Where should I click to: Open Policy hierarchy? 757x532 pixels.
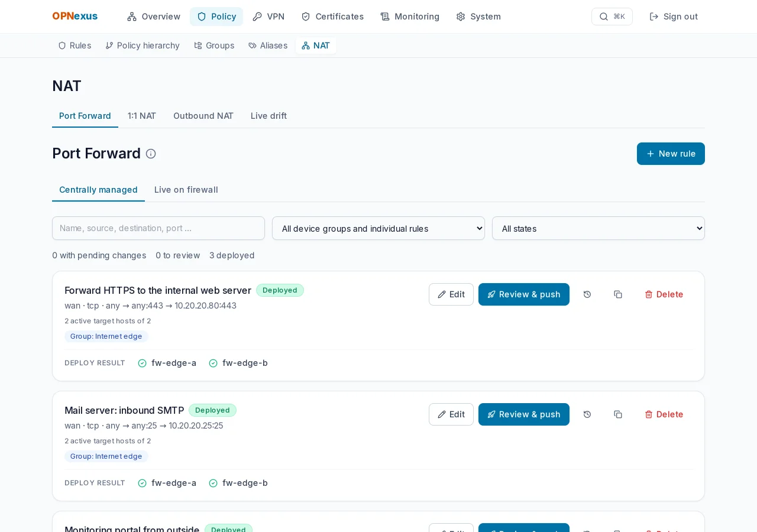click(143, 46)
